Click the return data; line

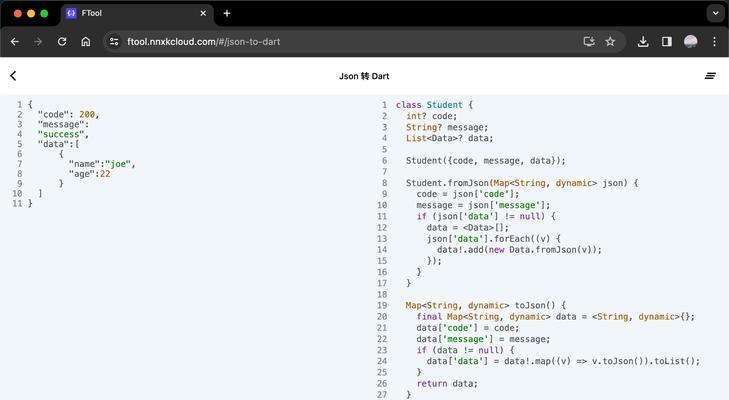pos(447,384)
